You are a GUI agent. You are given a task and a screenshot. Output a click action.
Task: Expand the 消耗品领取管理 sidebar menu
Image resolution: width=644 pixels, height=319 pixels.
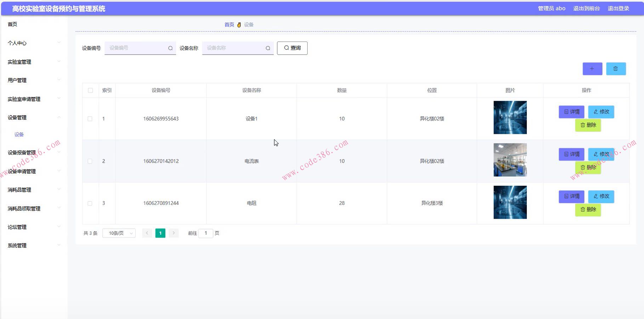tap(34, 208)
